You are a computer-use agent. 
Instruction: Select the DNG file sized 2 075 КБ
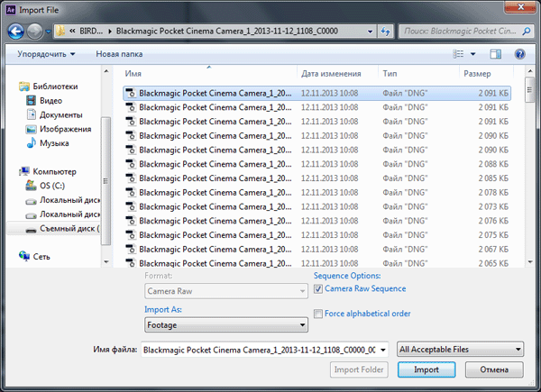(x=316, y=235)
